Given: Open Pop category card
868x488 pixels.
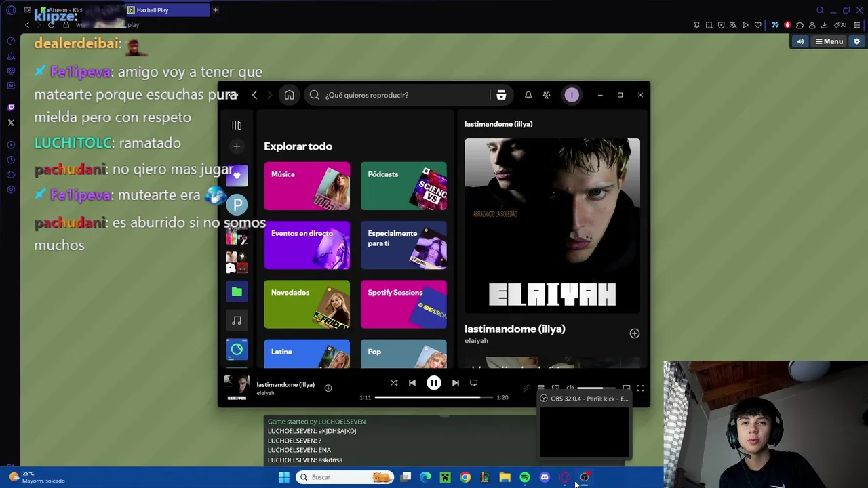Looking at the screenshot, I should tap(403, 354).
